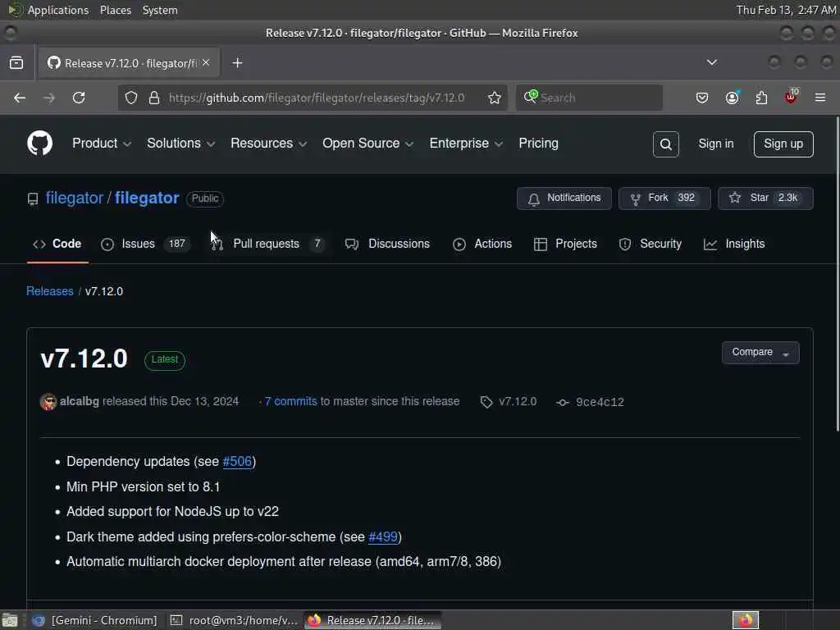Switch to the Code tab
The image size is (840, 630).
coord(57,244)
